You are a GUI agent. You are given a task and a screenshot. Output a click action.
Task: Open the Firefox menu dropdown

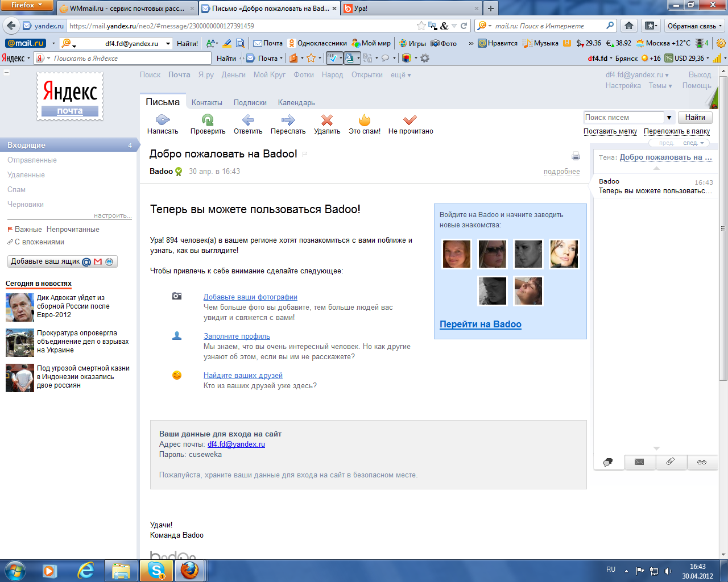click(x=27, y=5)
